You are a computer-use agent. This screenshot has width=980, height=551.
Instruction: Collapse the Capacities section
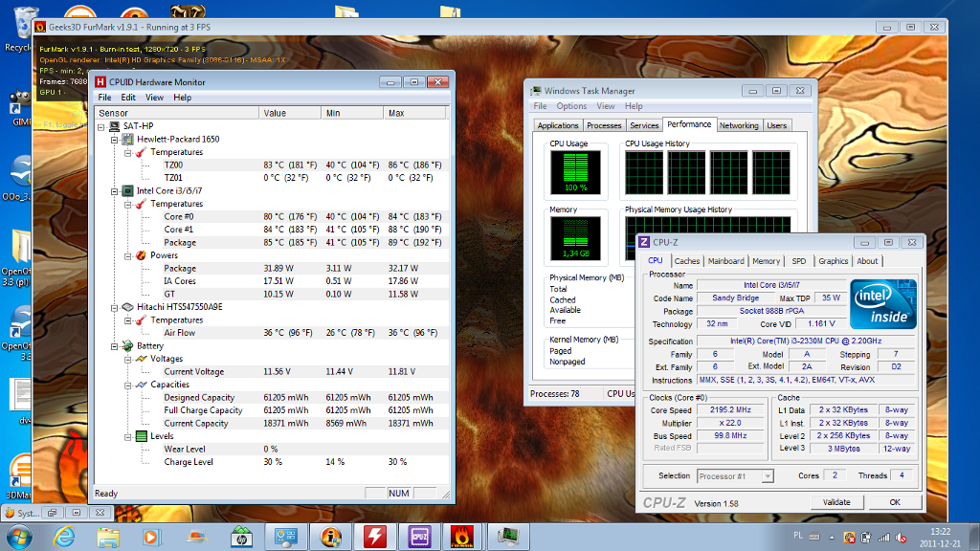[127, 386]
